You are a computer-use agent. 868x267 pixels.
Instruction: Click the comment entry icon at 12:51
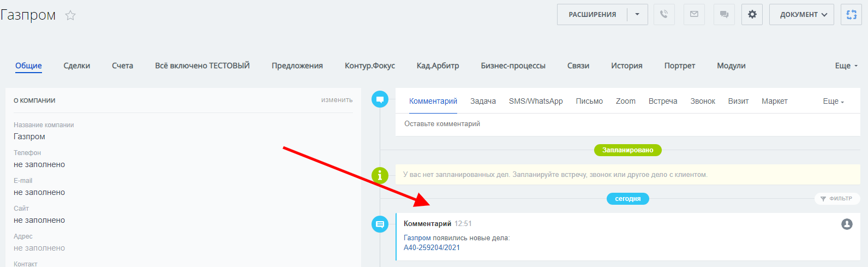pos(380,224)
